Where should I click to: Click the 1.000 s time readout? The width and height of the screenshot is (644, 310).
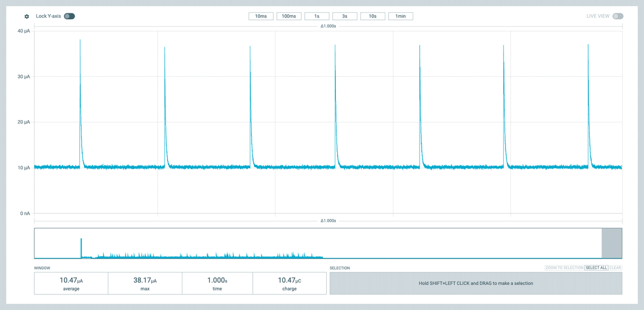217,283
